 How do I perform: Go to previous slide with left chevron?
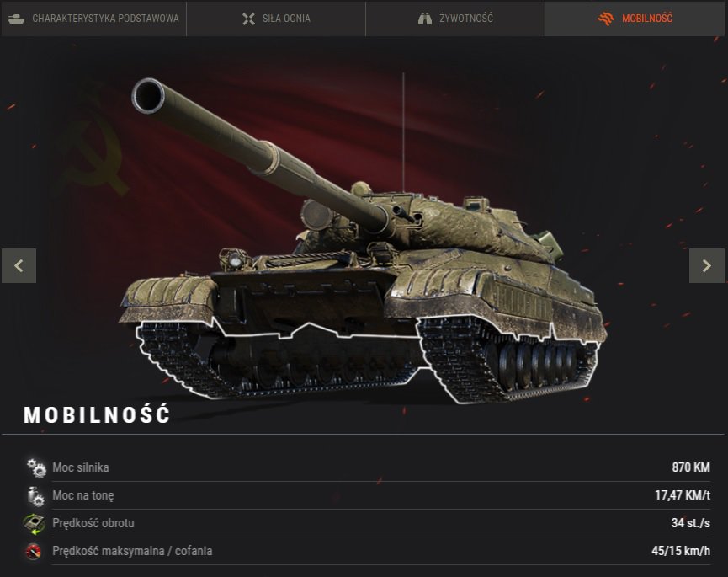click(x=19, y=265)
